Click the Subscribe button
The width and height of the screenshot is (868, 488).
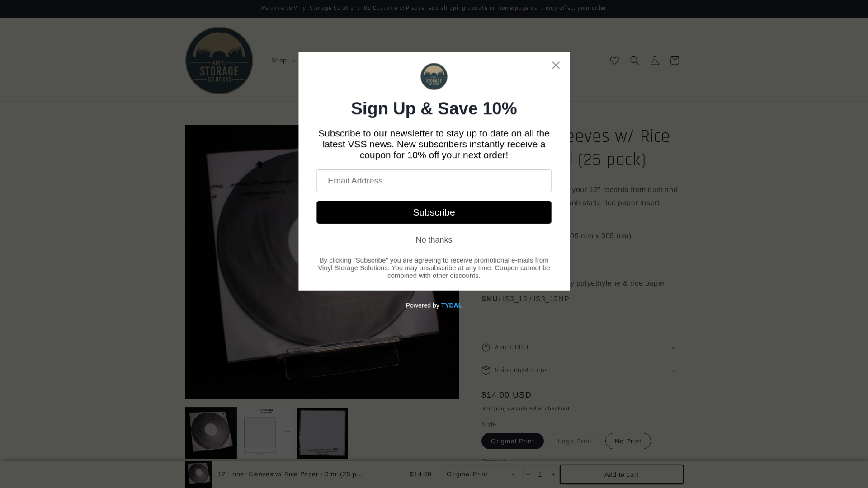(434, 212)
